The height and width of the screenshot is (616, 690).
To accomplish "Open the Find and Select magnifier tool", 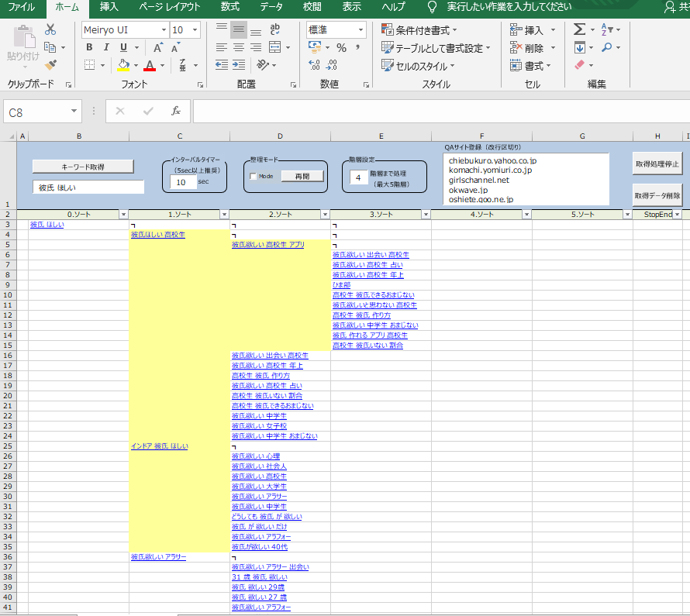I will (x=607, y=47).
